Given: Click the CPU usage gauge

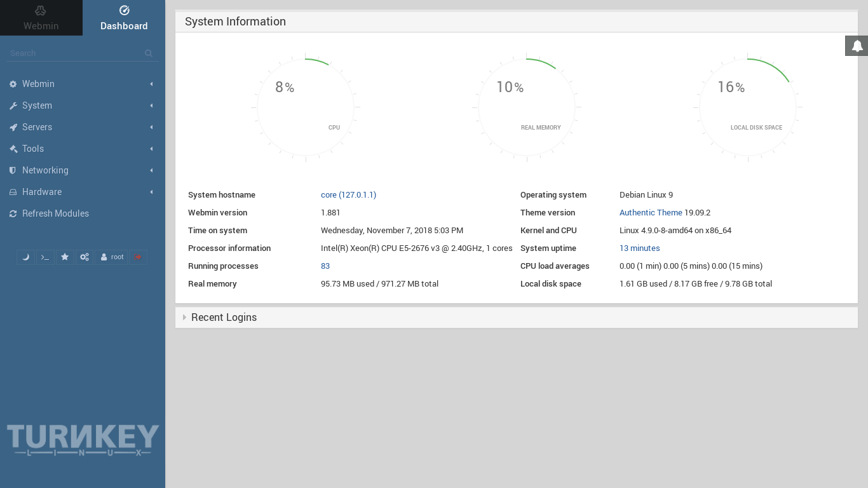Looking at the screenshot, I should [x=305, y=107].
